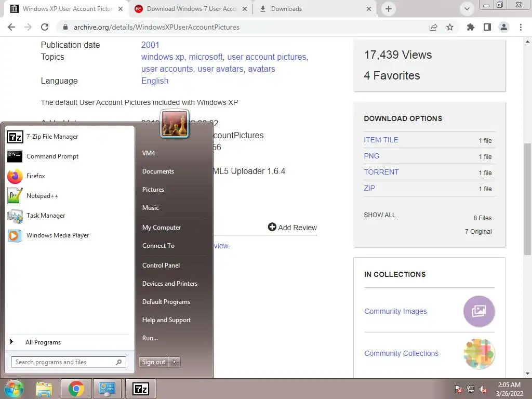Image resolution: width=532 pixels, height=399 pixels.
Task: Bookmark this page with the star icon
Action: [x=450, y=27]
